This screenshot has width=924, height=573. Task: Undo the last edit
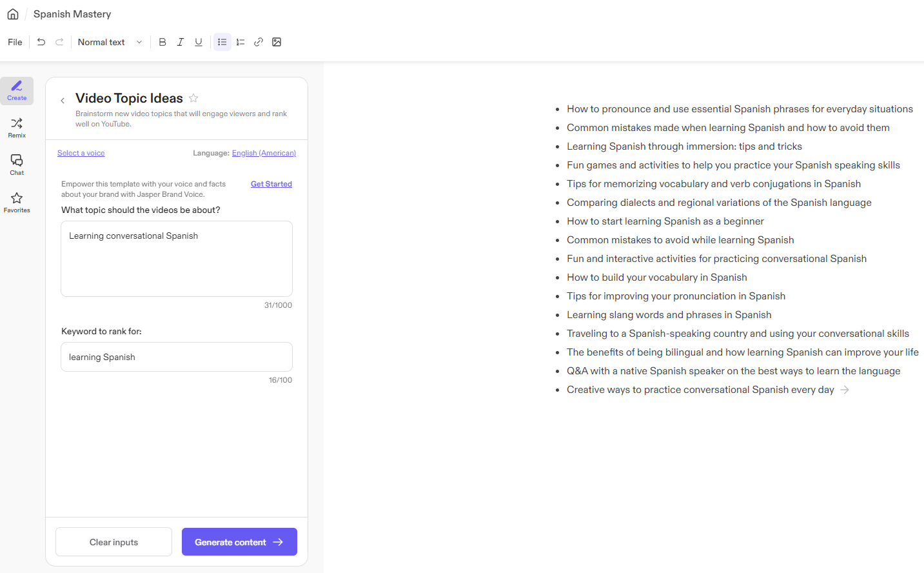[41, 42]
